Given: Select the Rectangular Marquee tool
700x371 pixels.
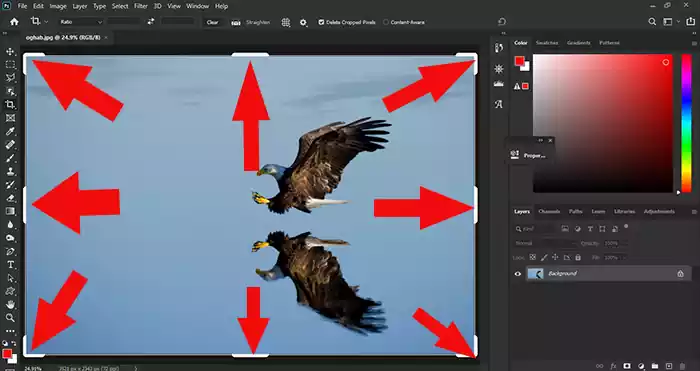Looking at the screenshot, I should (10, 65).
